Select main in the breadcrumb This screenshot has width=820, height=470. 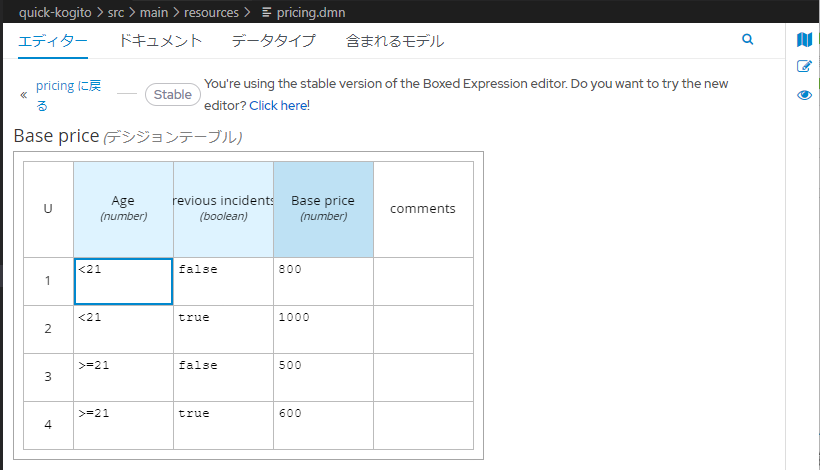click(x=154, y=12)
